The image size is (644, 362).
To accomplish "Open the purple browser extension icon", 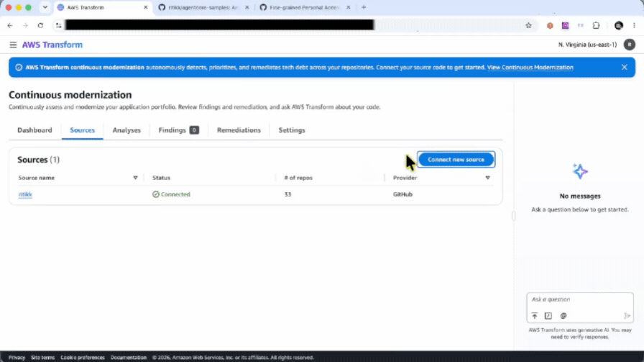I will [x=565, y=25].
